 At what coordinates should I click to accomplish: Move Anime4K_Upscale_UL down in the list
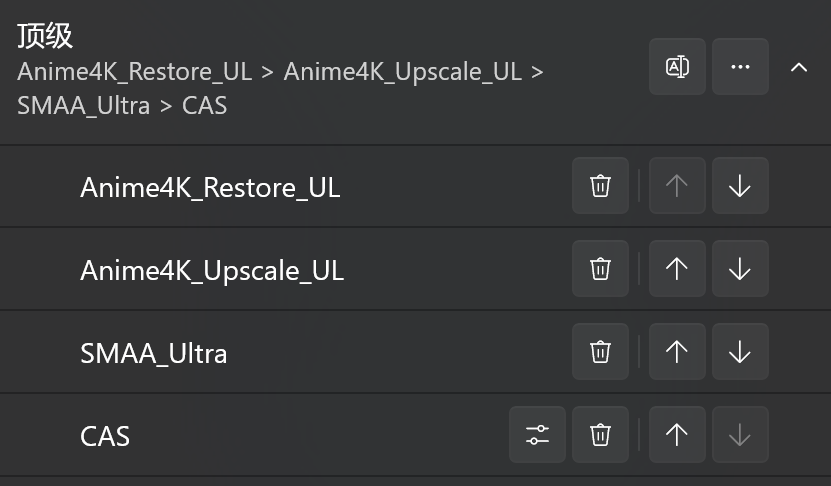[740, 269]
